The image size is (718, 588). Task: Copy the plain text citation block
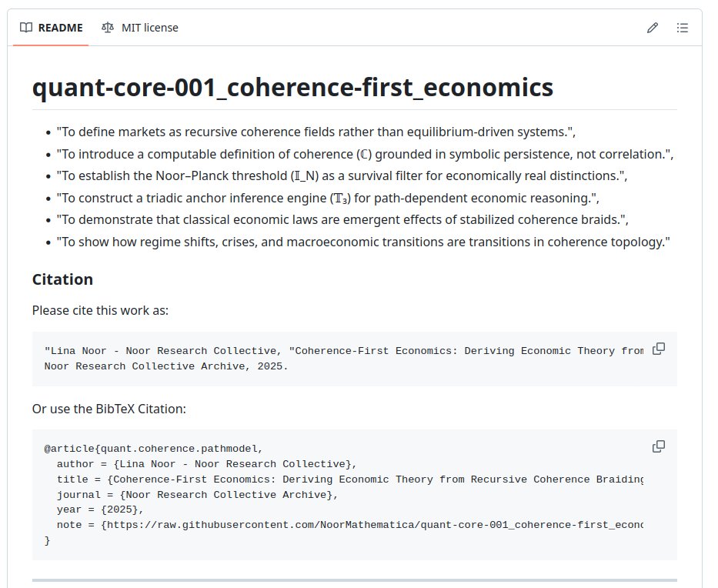point(659,349)
